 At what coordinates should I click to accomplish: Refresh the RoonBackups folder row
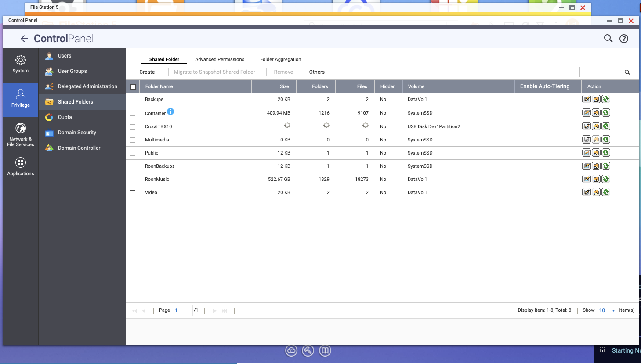(x=606, y=166)
